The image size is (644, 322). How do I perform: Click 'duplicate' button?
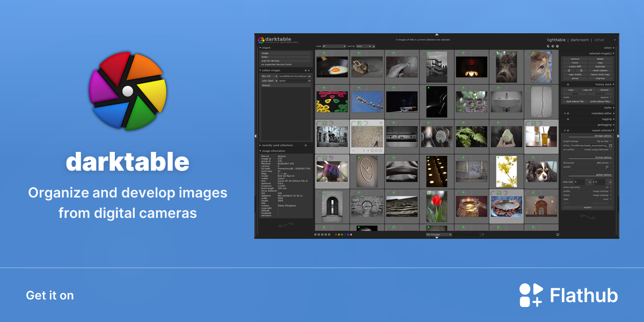600,67
